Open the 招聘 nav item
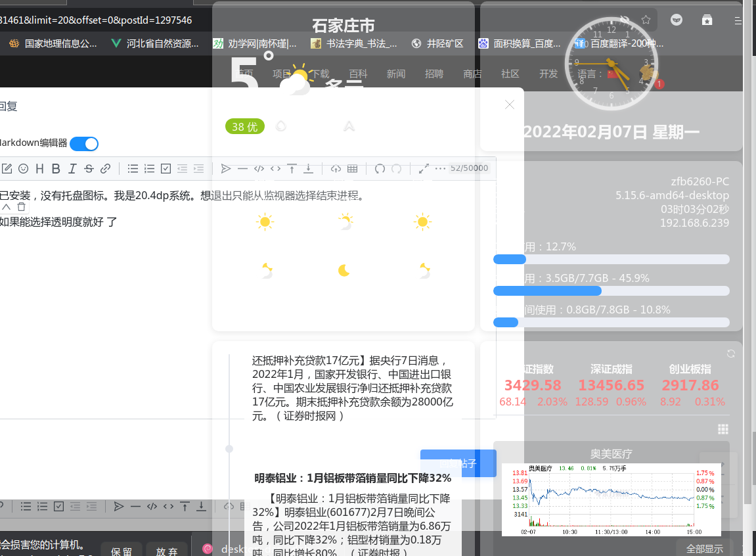 click(x=434, y=74)
